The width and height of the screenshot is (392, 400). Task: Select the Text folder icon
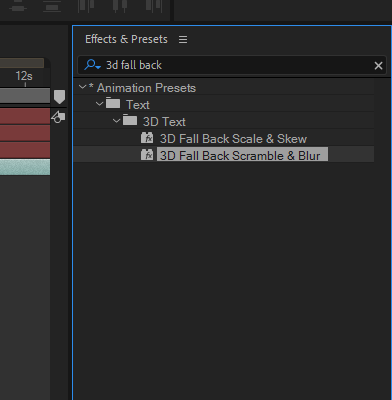coord(113,103)
